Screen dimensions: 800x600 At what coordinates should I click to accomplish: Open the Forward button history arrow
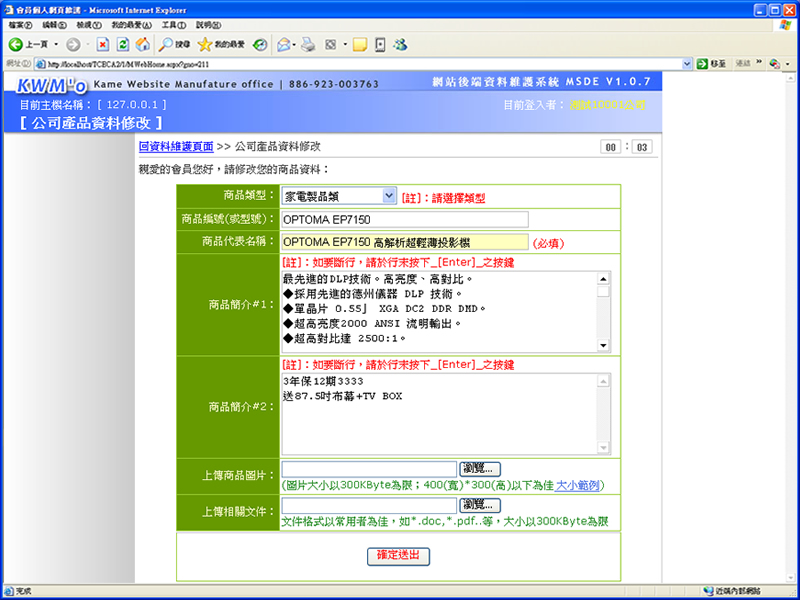pyautogui.click(x=88, y=45)
